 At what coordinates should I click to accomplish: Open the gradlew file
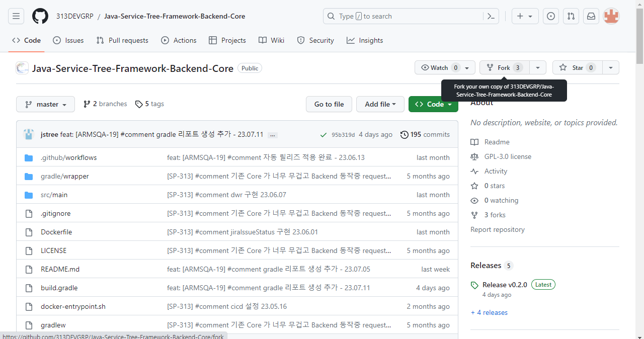tap(53, 325)
